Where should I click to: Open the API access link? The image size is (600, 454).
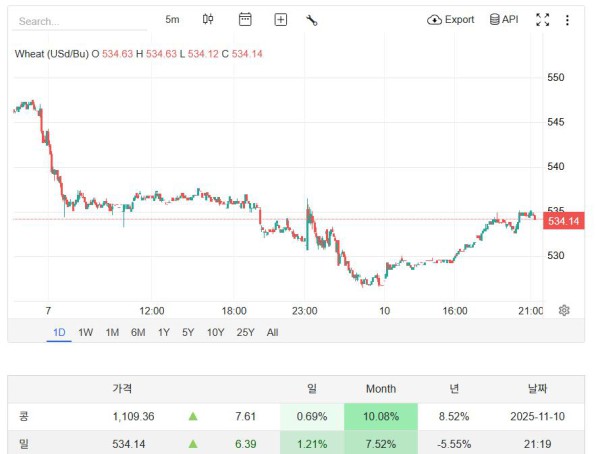pos(504,19)
